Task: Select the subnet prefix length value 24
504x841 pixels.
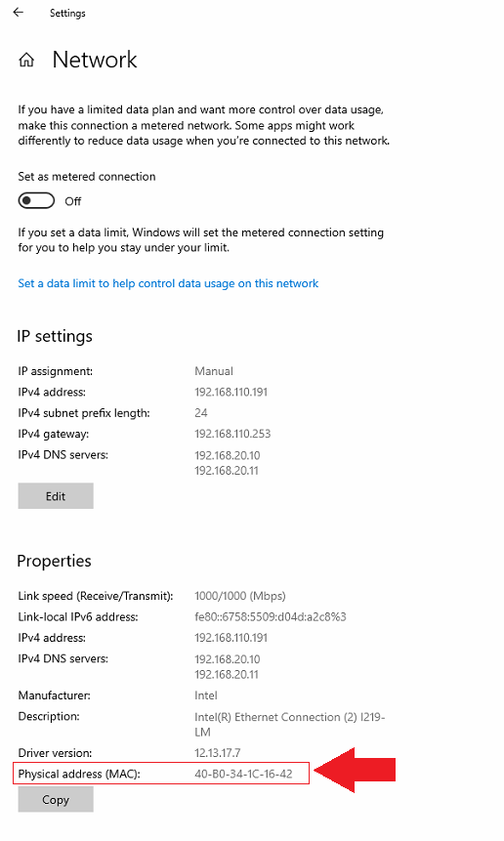Action: [x=201, y=413]
